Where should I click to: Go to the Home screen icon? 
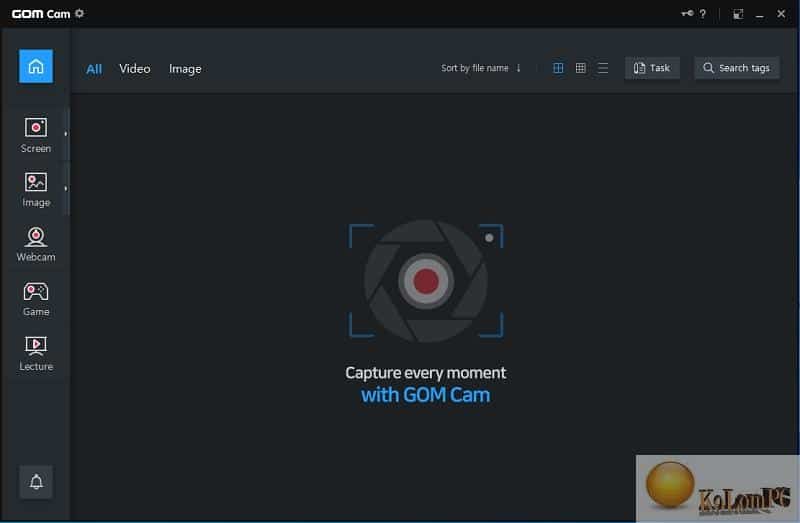[x=36, y=66]
